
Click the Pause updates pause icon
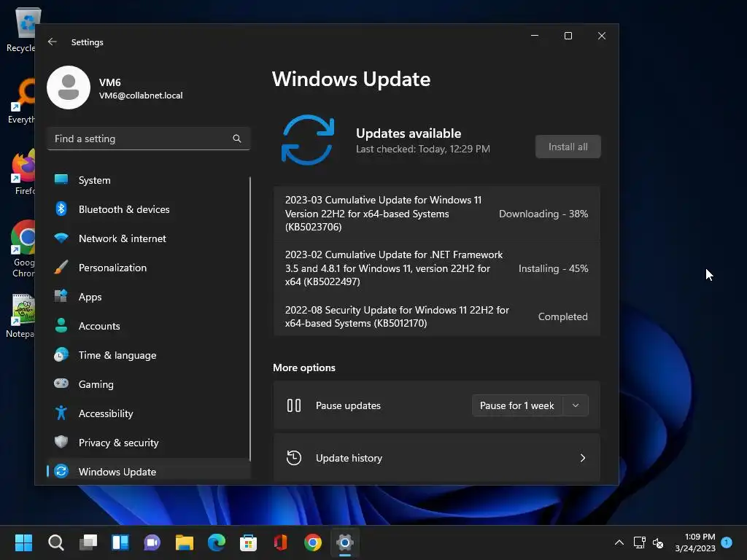click(294, 405)
